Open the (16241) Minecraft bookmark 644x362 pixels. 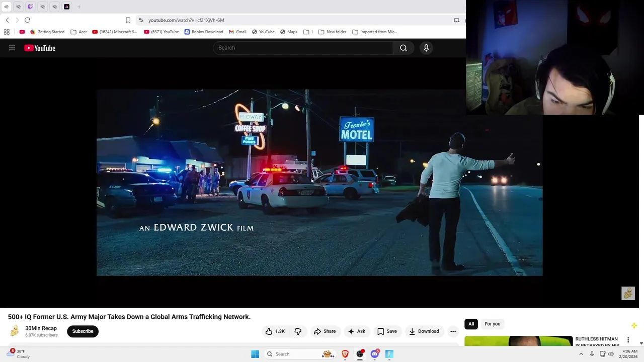click(115, 32)
